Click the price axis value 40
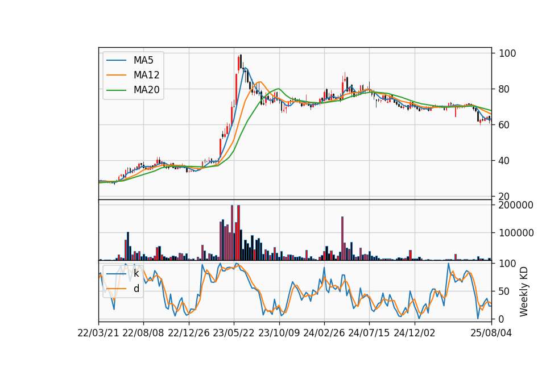The image size is (546, 392). (x=504, y=161)
